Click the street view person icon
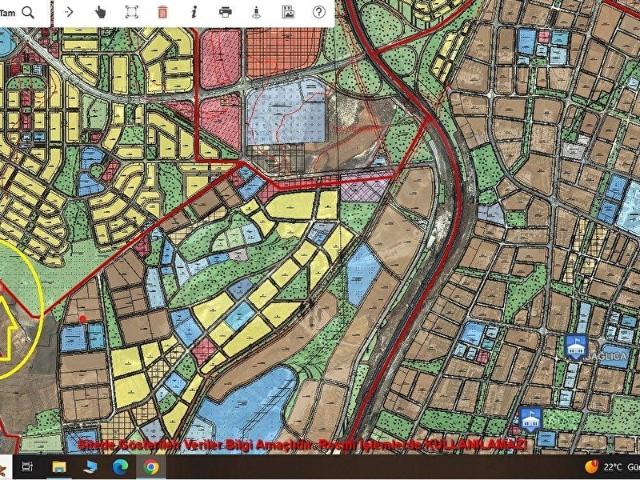The width and height of the screenshot is (640, 480). point(256,12)
